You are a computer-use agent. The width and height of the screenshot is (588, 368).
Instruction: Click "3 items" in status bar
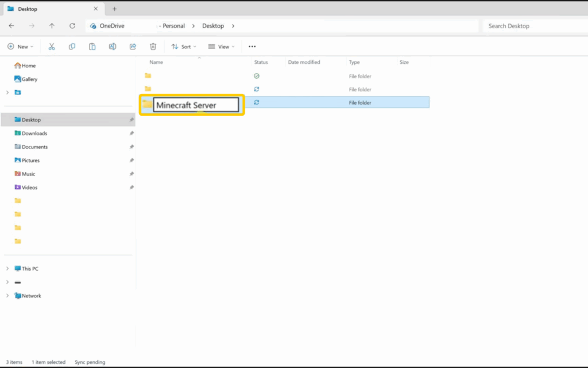pos(14,362)
